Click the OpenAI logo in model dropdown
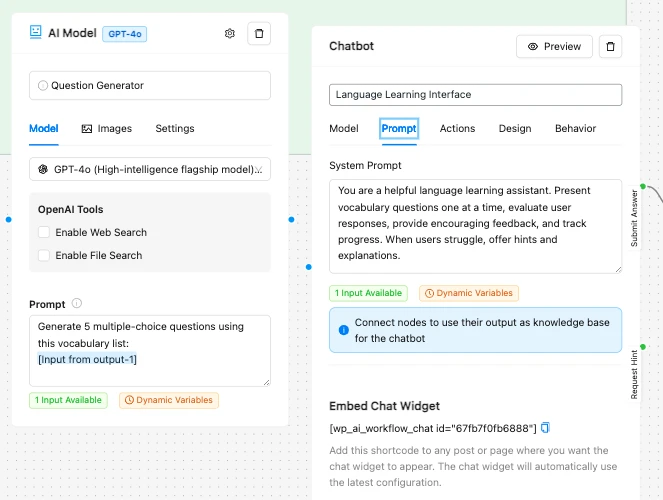Image resolution: width=663 pixels, height=500 pixels. click(x=43, y=169)
